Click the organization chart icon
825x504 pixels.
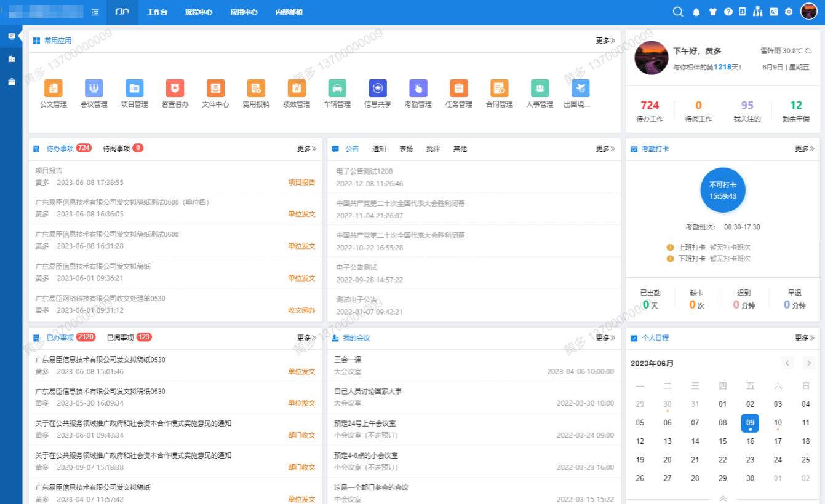coord(758,12)
